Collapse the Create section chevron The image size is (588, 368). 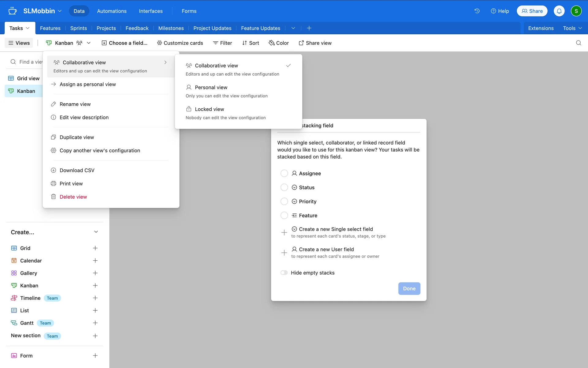[x=96, y=232]
